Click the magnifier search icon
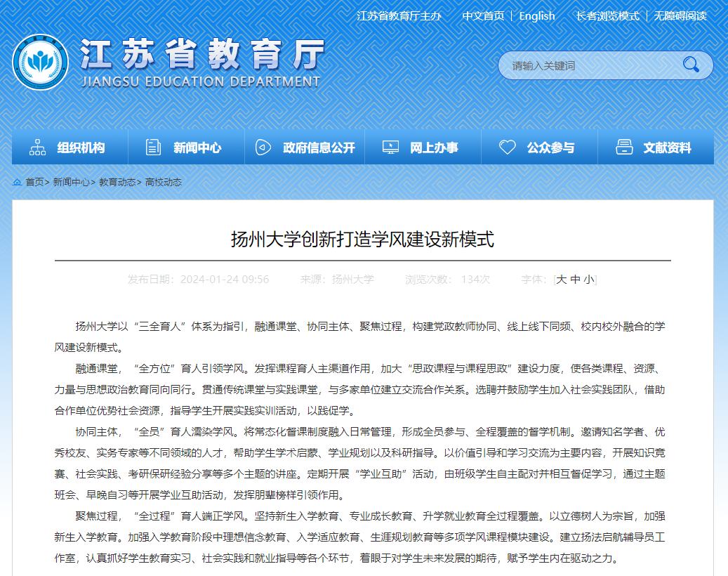Screen dimensions: 728x576 (x=691, y=65)
